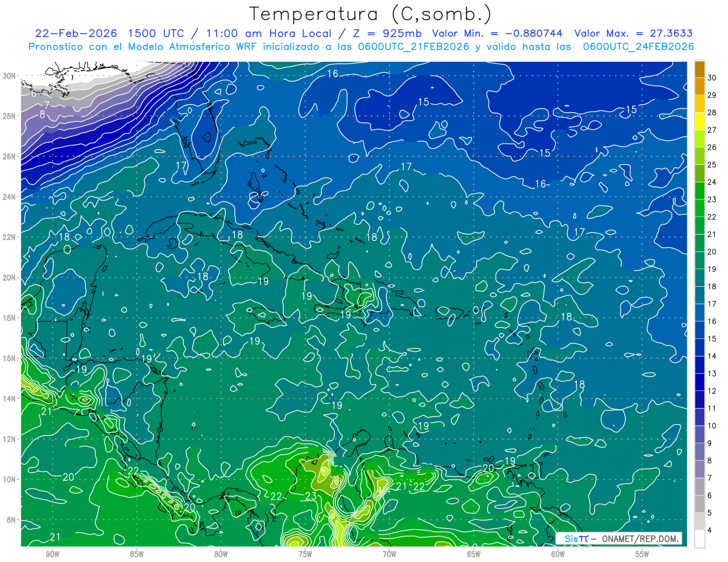Image resolution: width=728 pixels, height=562 pixels.
Task: Click the longitude label "70W"
Action: (x=389, y=554)
